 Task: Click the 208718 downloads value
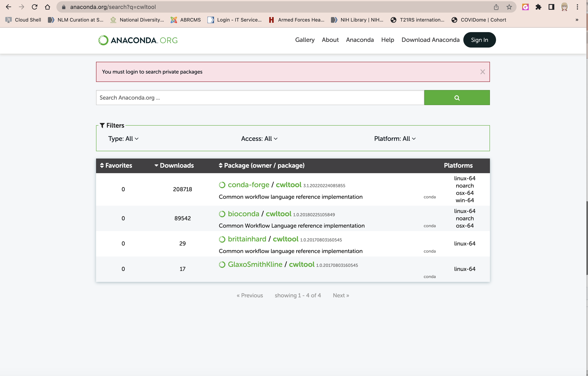[182, 189]
